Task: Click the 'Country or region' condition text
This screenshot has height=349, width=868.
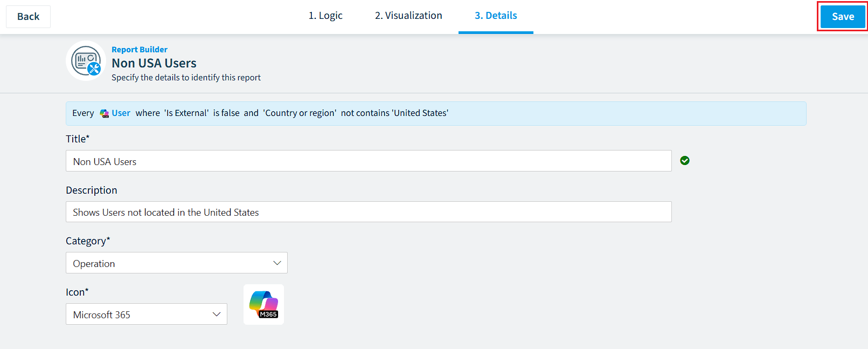Action: tap(300, 113)
